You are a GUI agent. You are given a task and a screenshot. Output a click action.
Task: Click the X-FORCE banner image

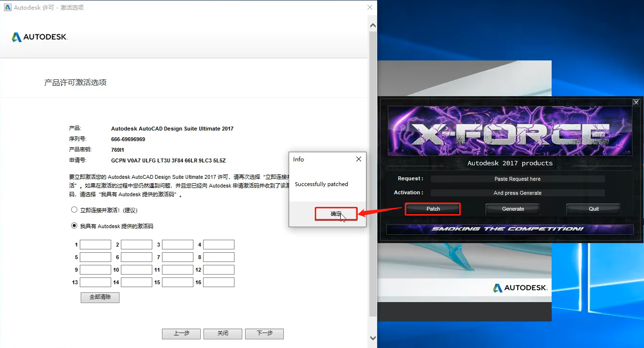click(510, 130)
